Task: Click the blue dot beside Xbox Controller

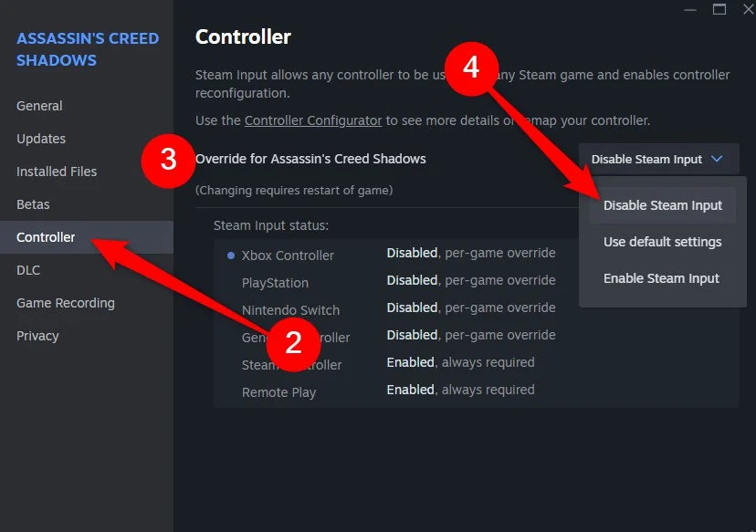Action: coord(231,256)
